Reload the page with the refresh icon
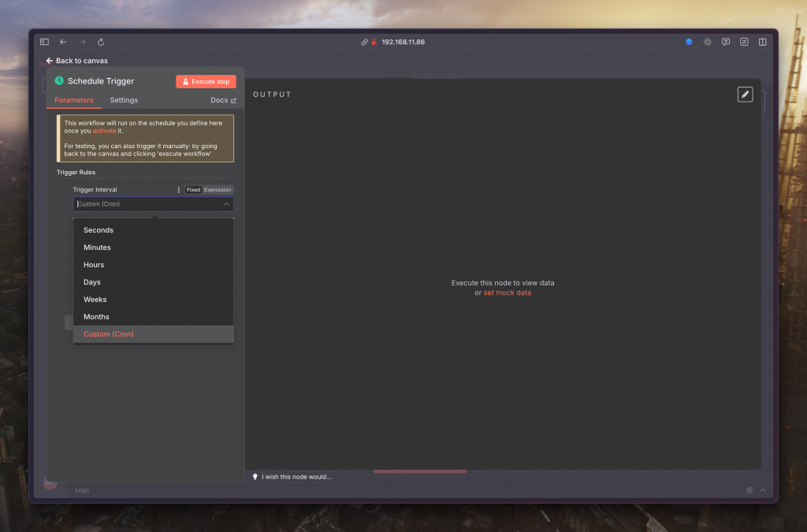This screenshot has height=532, width=807. pyautogui.click(x=101, y=43)
